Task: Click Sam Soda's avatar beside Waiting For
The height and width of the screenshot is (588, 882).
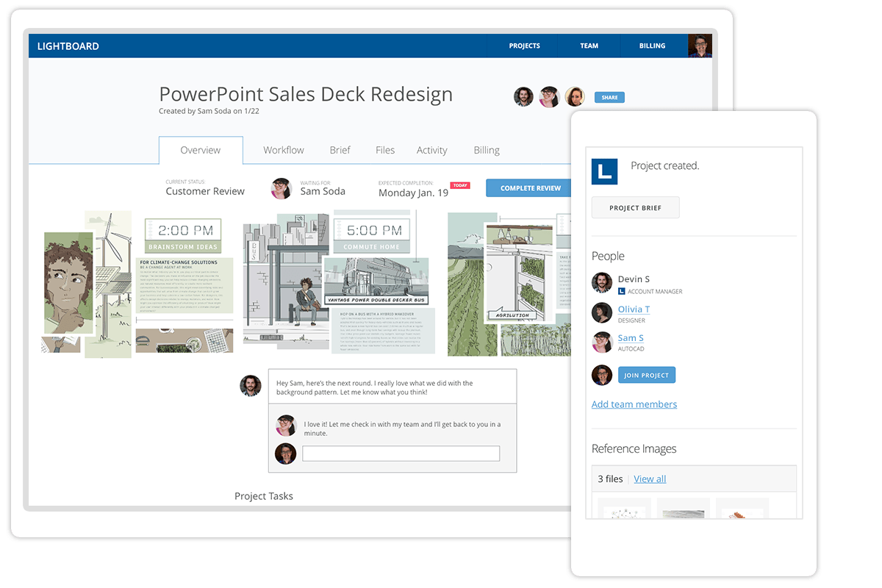Action: [x=282, y=188]
